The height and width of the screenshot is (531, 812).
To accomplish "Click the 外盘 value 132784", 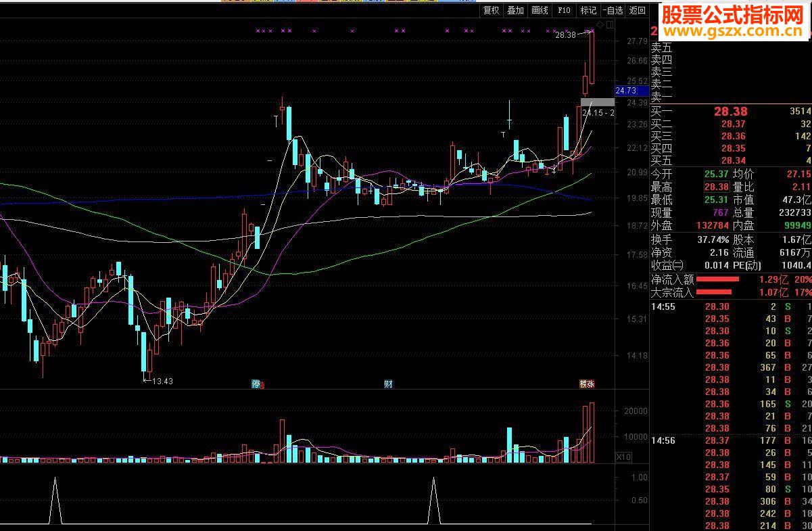I will click(x=713, y=225).
